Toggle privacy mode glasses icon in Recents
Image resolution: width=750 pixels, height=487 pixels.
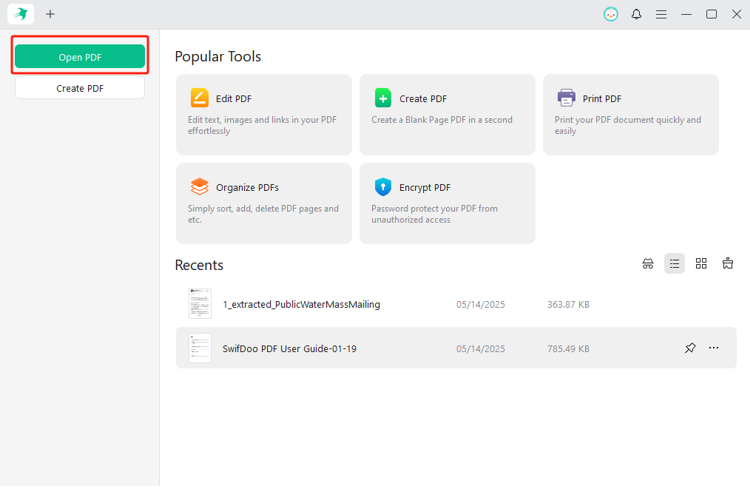tap(648, 264)
